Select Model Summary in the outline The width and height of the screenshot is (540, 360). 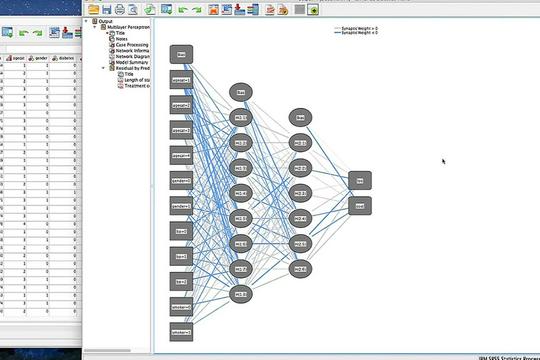tap(132, 62)
